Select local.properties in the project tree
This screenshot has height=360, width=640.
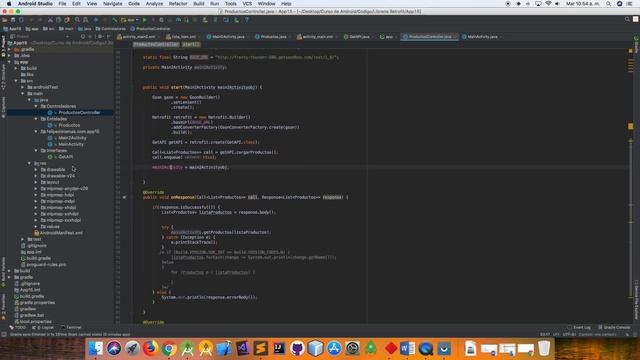click(35, 322)
